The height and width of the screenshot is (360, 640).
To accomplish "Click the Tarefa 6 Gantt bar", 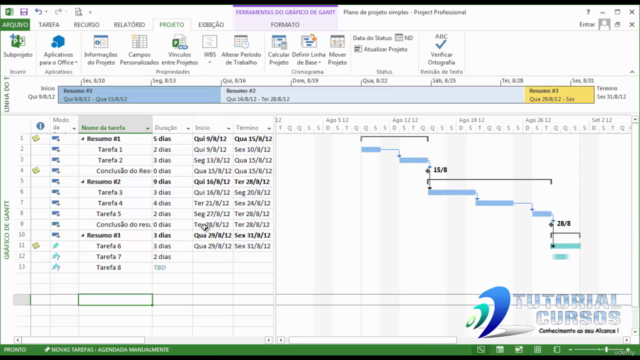I will 565,246.
